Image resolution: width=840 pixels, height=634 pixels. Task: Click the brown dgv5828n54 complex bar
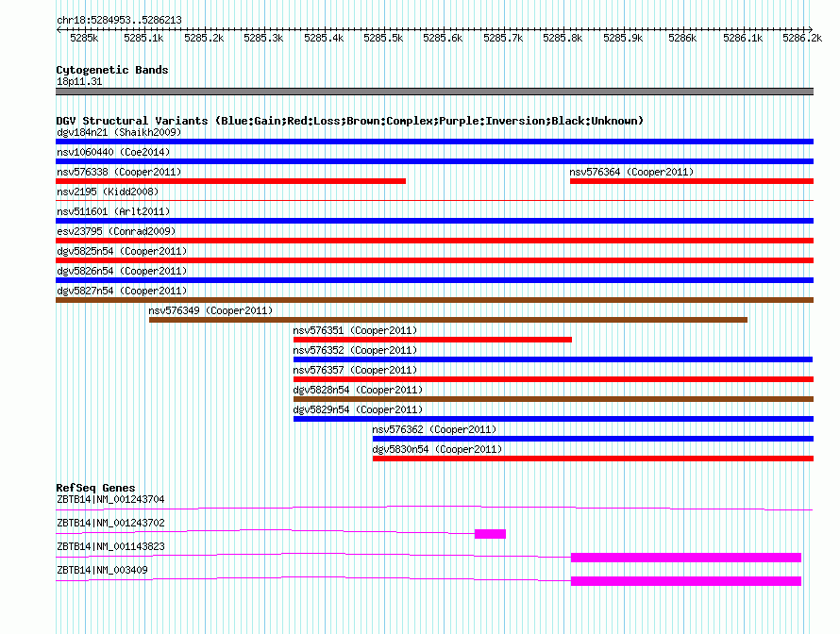[x=553, y=399]
